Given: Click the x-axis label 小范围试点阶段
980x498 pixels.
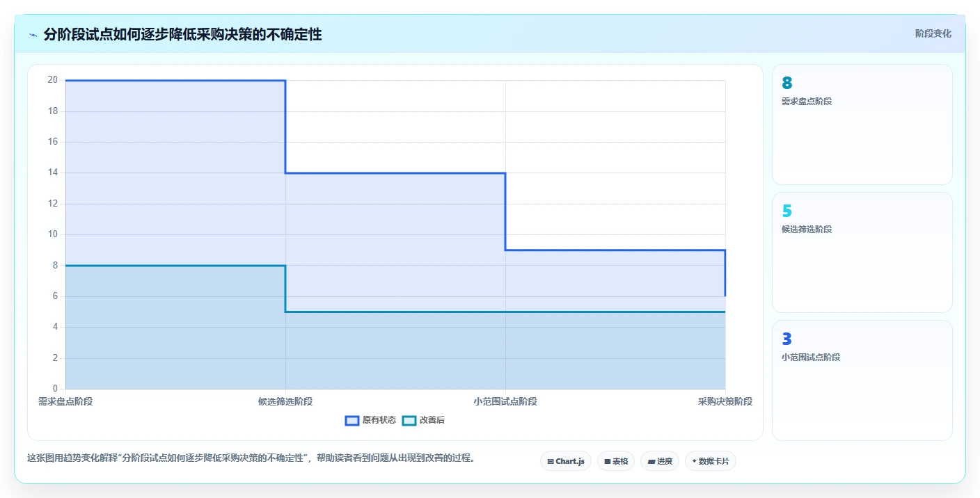Looking at the screenshot, I should click(x=505, y=401).
